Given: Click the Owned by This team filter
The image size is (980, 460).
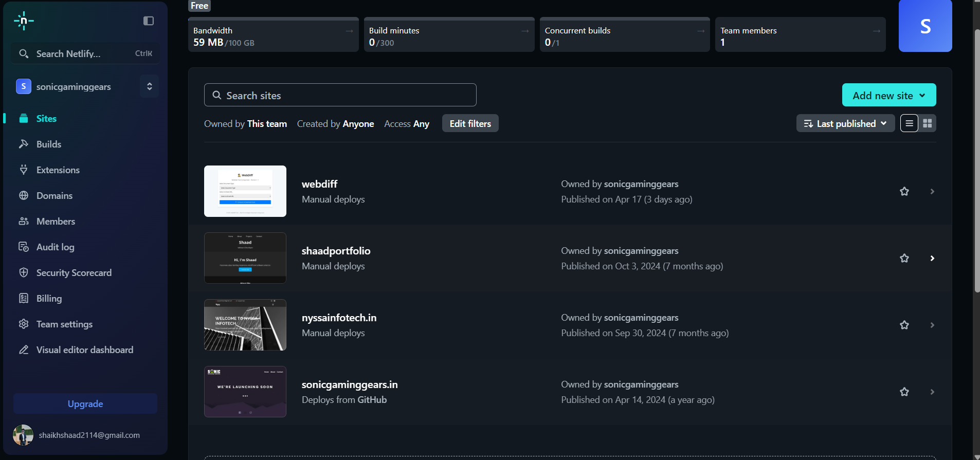Looking at the screenshot, I should click(x=245, y=124).
